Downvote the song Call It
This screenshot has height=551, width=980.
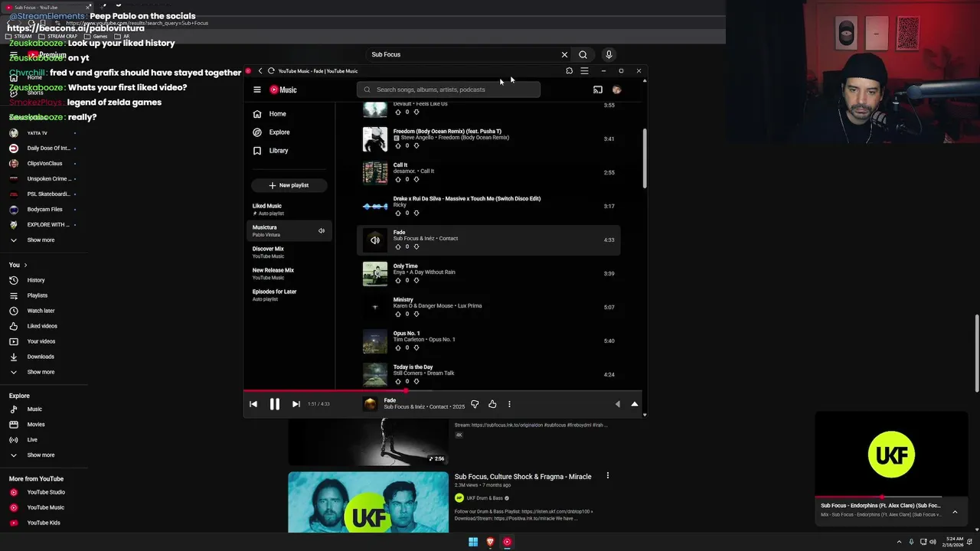coord(416,179)
